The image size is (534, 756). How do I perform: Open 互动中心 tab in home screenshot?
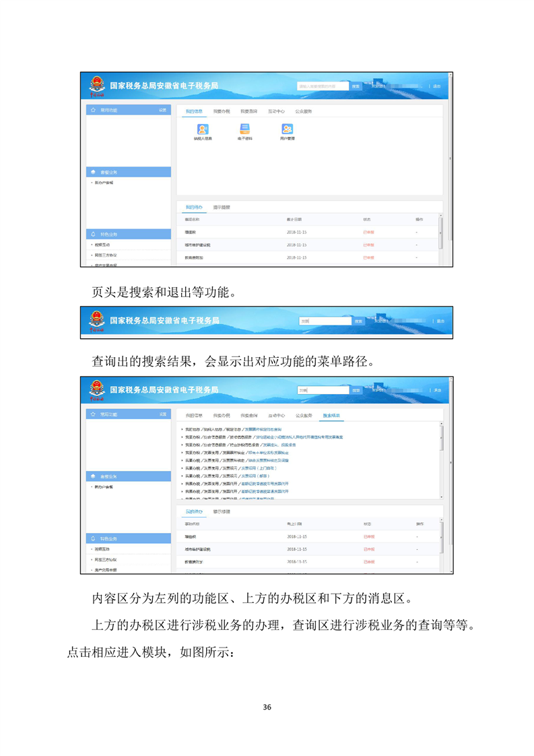point(276,111)
